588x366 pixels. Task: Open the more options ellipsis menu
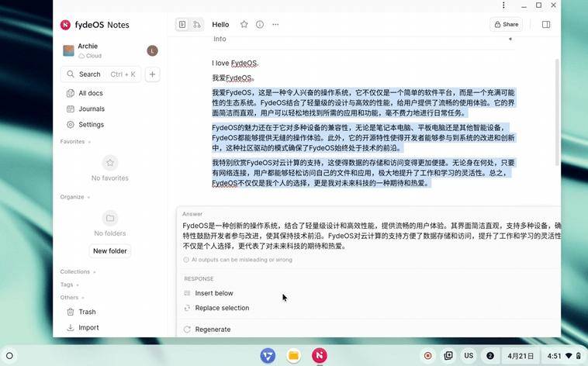click(x=275, y=24)
